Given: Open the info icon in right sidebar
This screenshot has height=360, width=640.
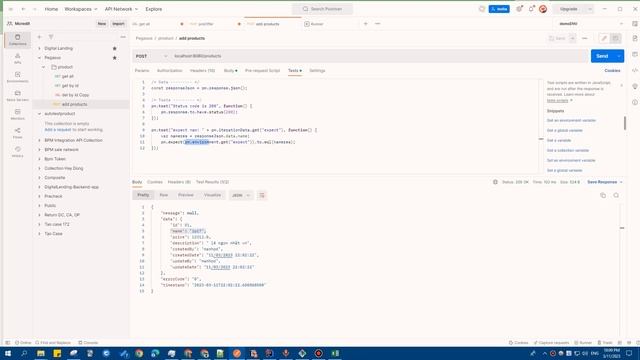Looking at the screenshot, I should point(635,102).
